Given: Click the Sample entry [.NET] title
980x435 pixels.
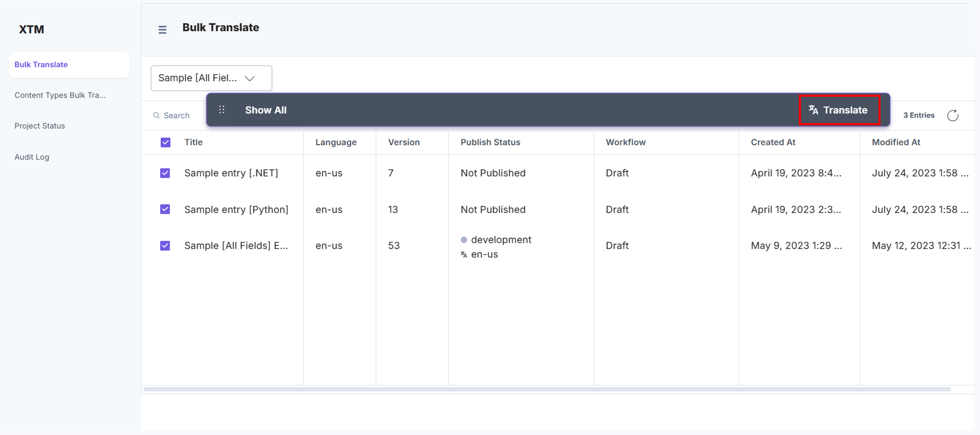Looking at the screenshot, I should [231, 173].
